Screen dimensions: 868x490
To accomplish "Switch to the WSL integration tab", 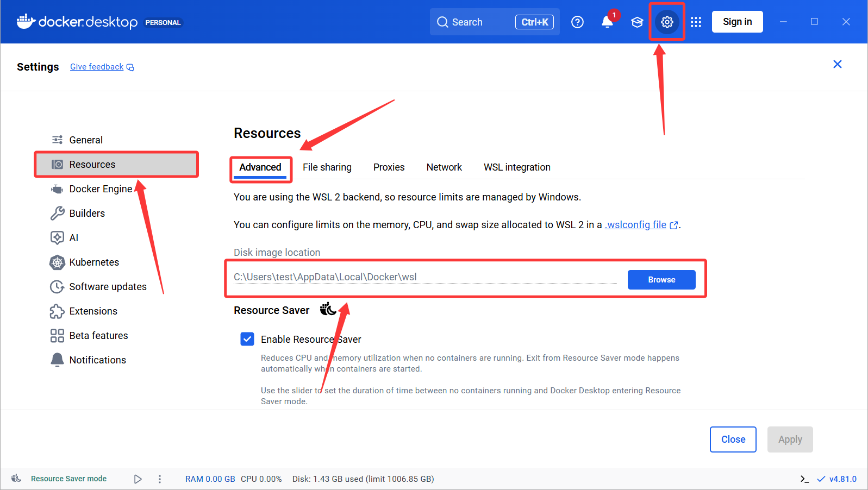I will point(517,167).
